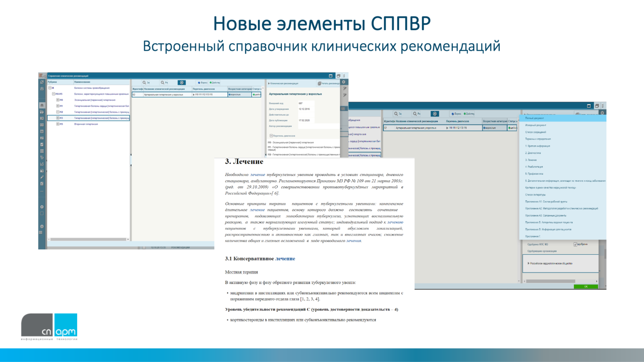Click the 'За' search icon in left window
The width and height of the screenshot is (644, 362).
point(145,83)
